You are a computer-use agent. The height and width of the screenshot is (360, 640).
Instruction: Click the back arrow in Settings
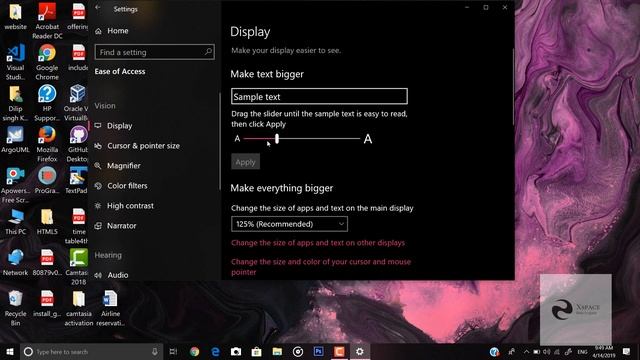(x=98, y=8)
